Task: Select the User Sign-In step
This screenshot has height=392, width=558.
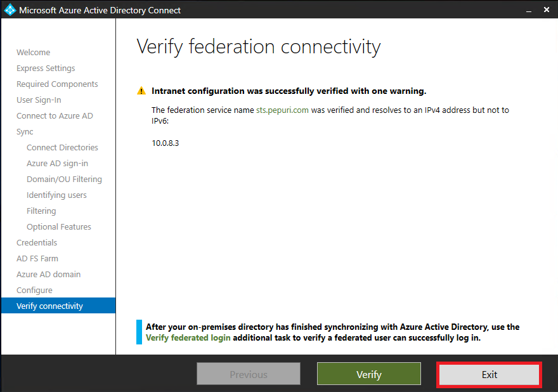Action: pos(39,100)
